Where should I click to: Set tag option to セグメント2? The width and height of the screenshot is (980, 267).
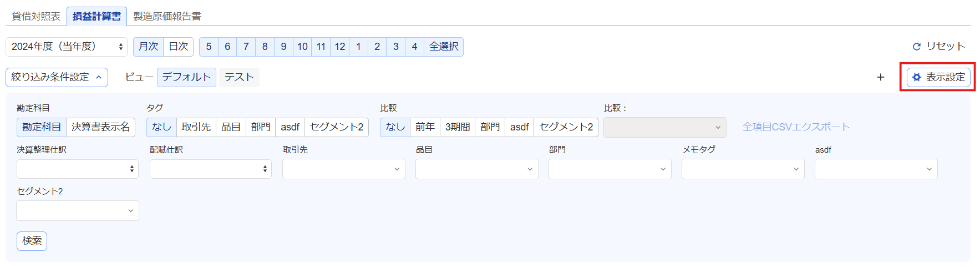(337, 127)
